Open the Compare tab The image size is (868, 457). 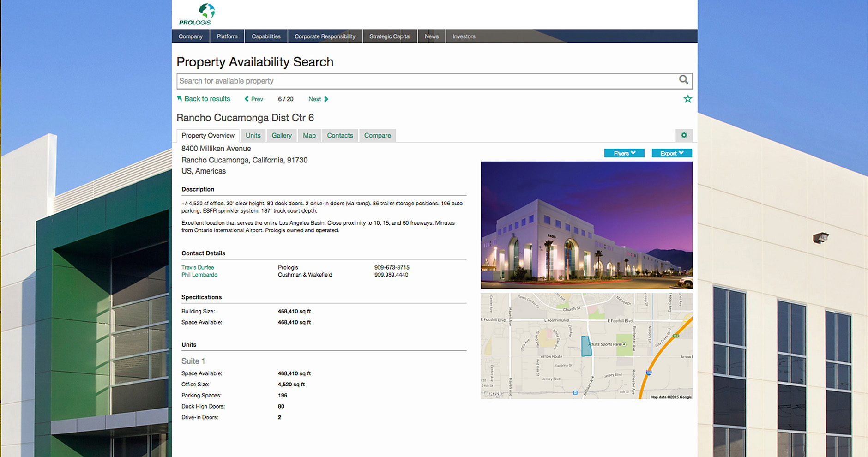point(377,136)
